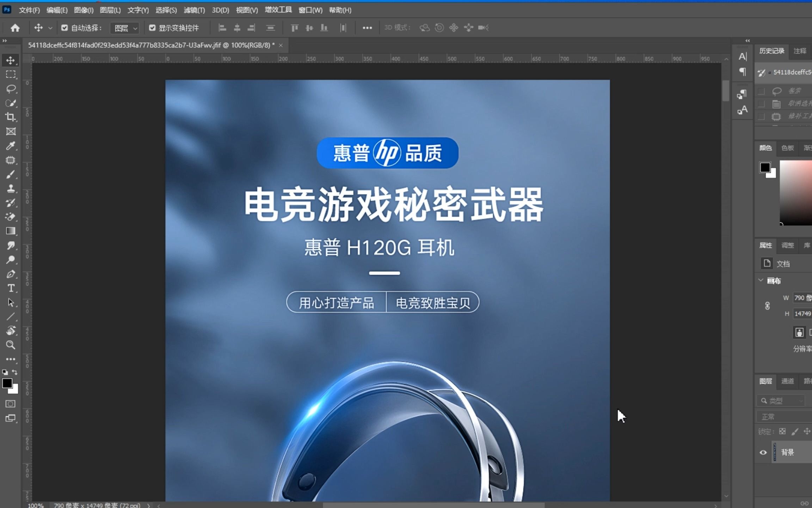Go to the Home screen icon

click(15, 28)
